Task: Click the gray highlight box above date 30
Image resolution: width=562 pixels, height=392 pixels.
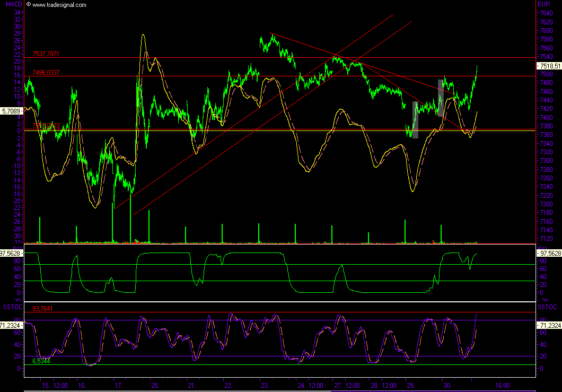Action: click(440, 98)
